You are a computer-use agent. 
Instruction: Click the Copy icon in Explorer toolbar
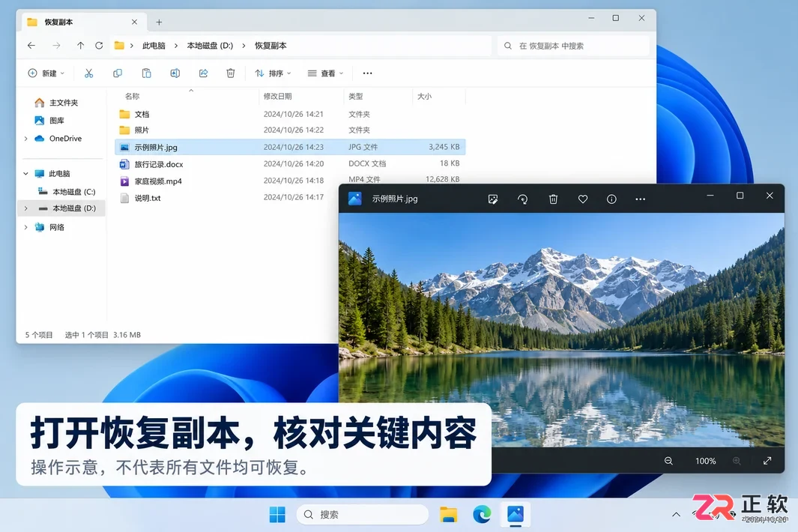point(118,73)
